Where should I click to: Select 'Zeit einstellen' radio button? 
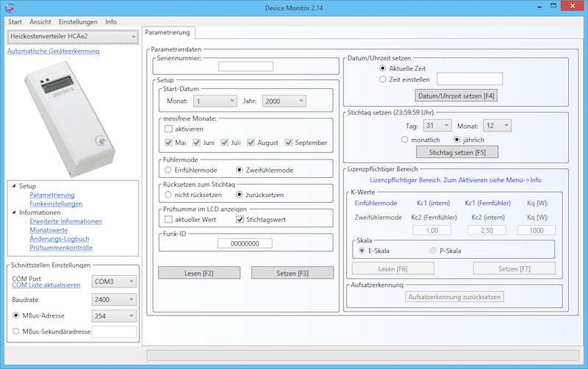(x=382, y=79)
